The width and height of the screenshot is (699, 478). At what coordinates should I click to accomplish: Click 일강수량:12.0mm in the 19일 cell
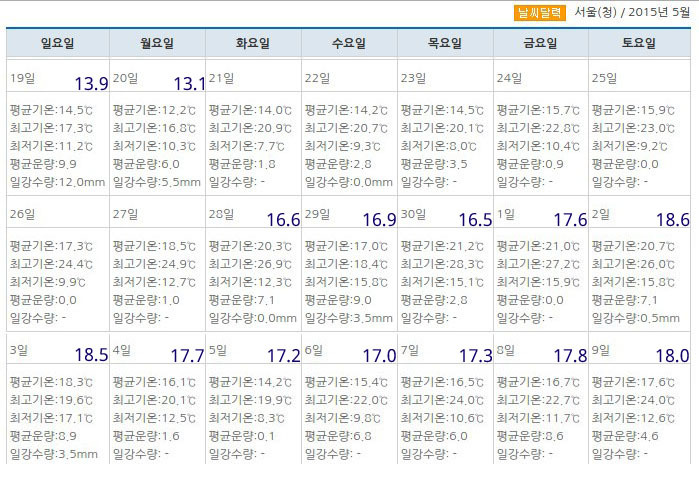pyautogui.click(x=58, y=182)
